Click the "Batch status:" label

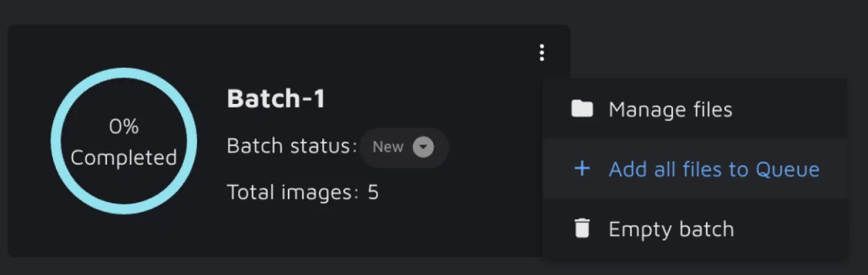(x=292, y=147)
